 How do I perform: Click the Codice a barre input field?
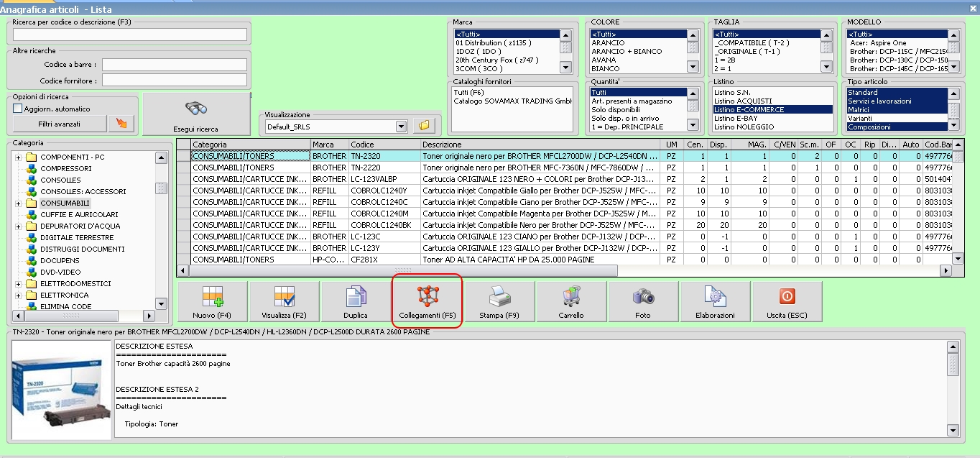[x=174, y=65]
